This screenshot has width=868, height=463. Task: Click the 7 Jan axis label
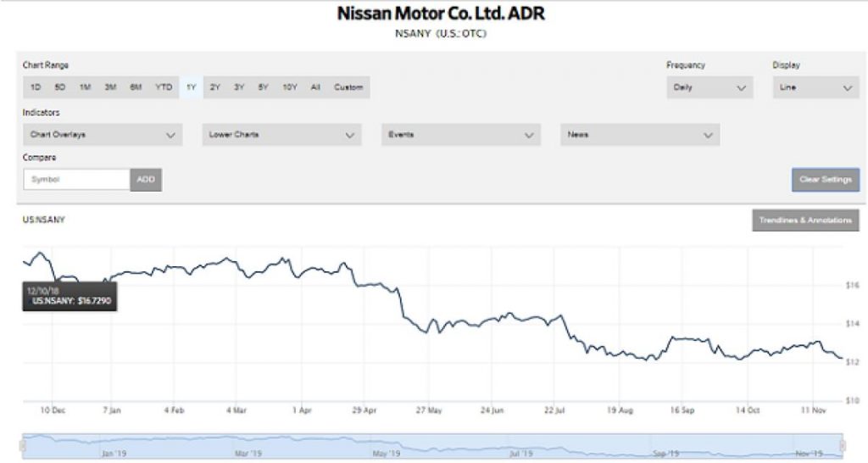111,410
